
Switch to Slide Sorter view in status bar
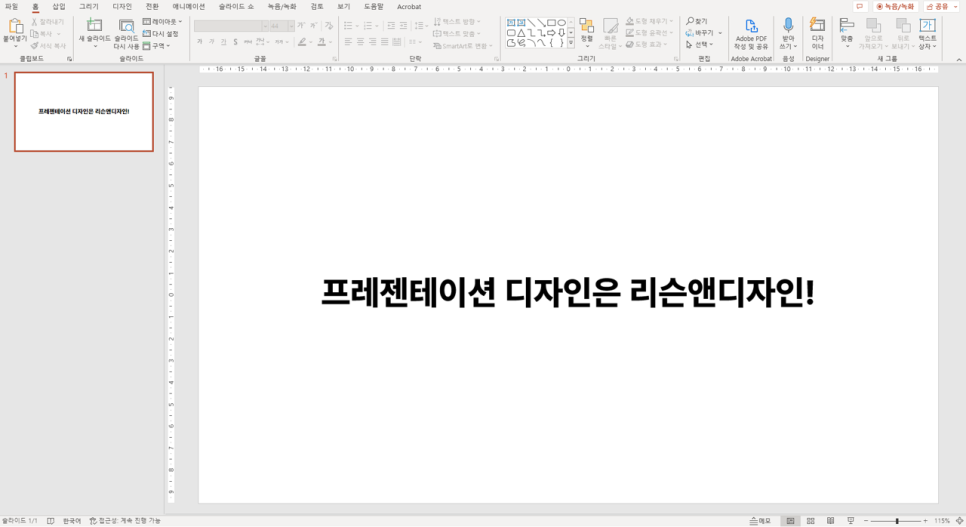point(811,521)
